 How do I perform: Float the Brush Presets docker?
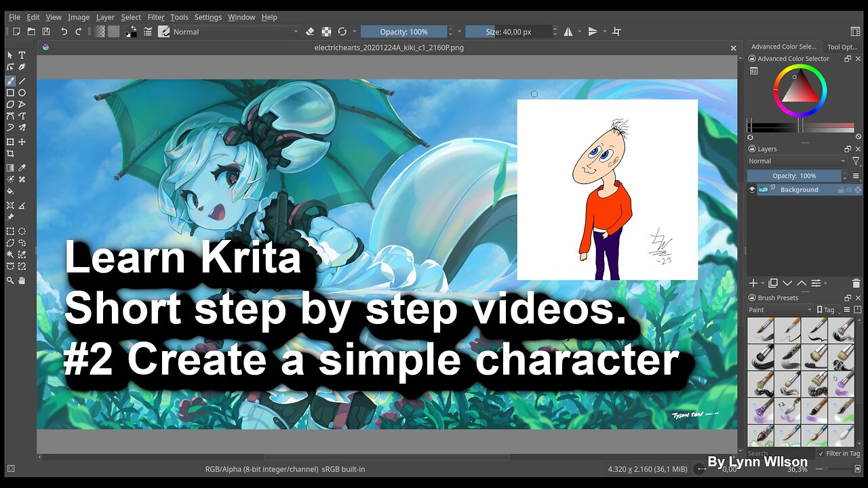(x=848, y=298)
